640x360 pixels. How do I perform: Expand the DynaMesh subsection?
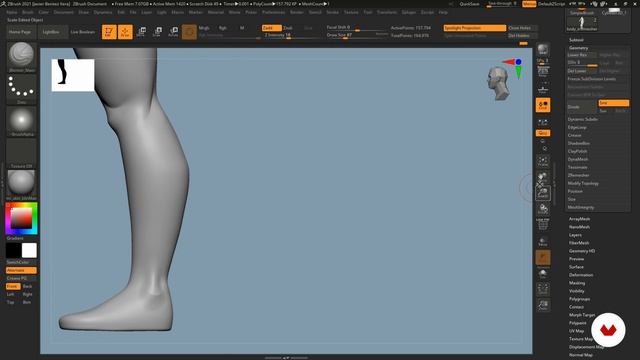(x=578, y=159)
